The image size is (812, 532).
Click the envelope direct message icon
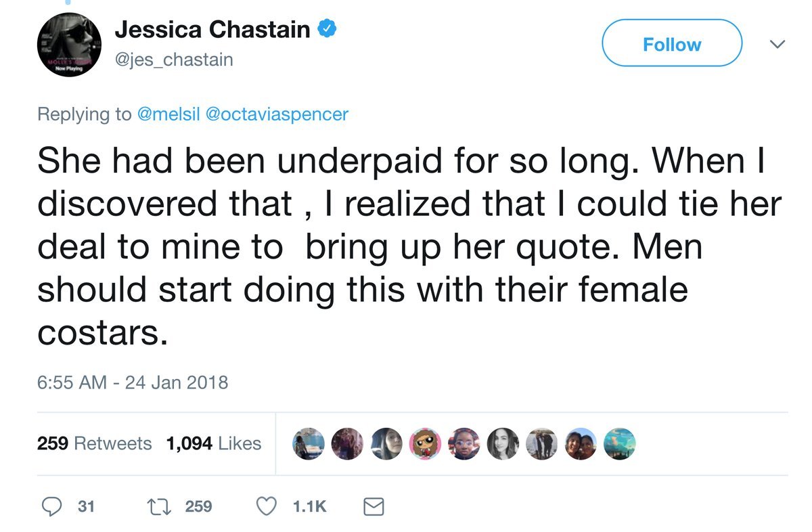374,506
